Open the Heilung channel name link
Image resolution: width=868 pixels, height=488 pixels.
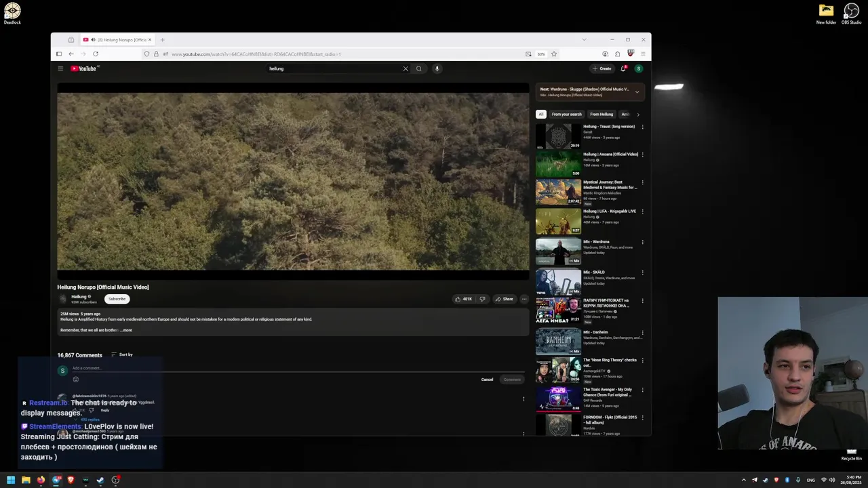[79, 296]
